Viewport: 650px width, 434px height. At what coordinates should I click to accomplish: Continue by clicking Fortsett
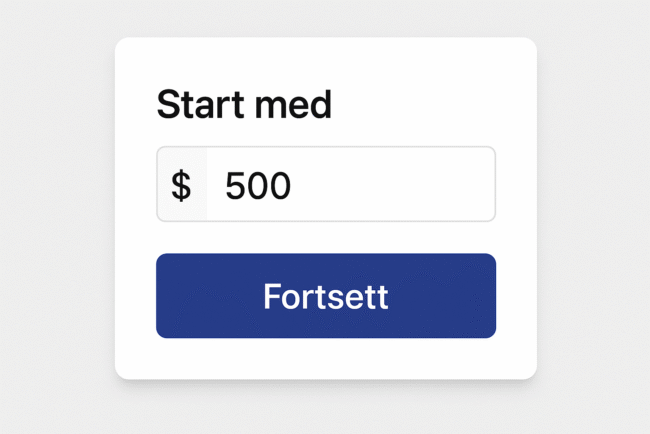pyautogui.click(x=325, y=296)
